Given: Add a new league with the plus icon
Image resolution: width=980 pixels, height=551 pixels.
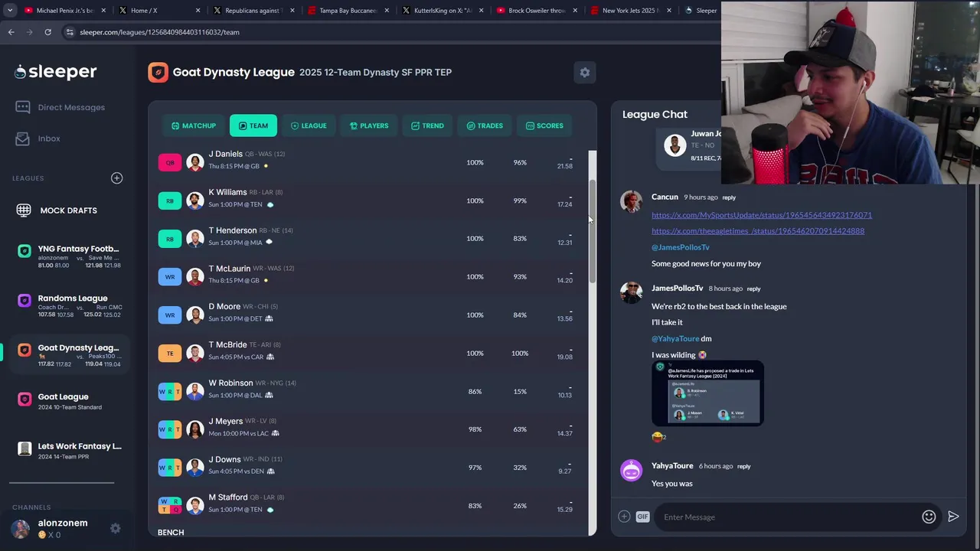Looking at the screenshot, I should (x=116, y=178).
